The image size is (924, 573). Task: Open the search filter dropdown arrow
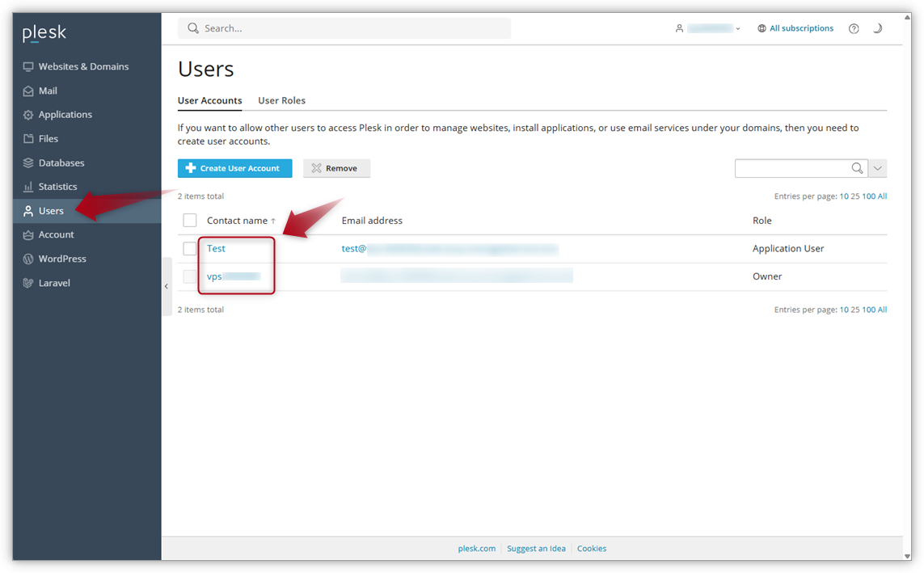coord(877,167)
